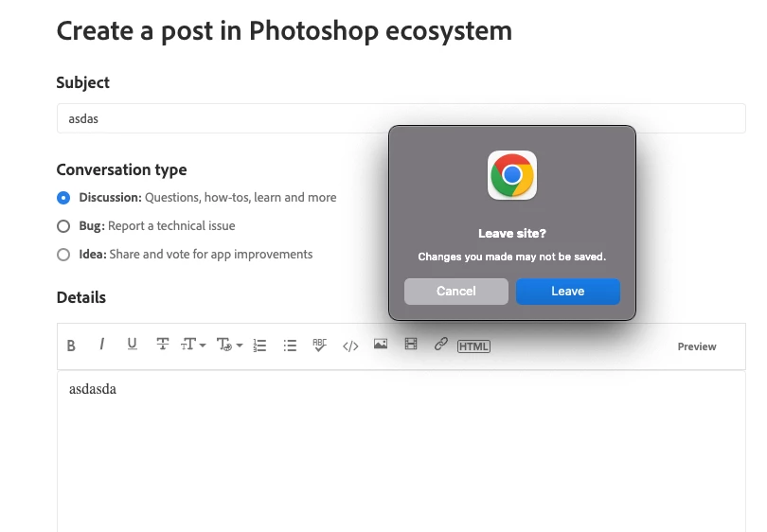
Task: Run the spell checker ABC icon
Action: tap(319, 346)
